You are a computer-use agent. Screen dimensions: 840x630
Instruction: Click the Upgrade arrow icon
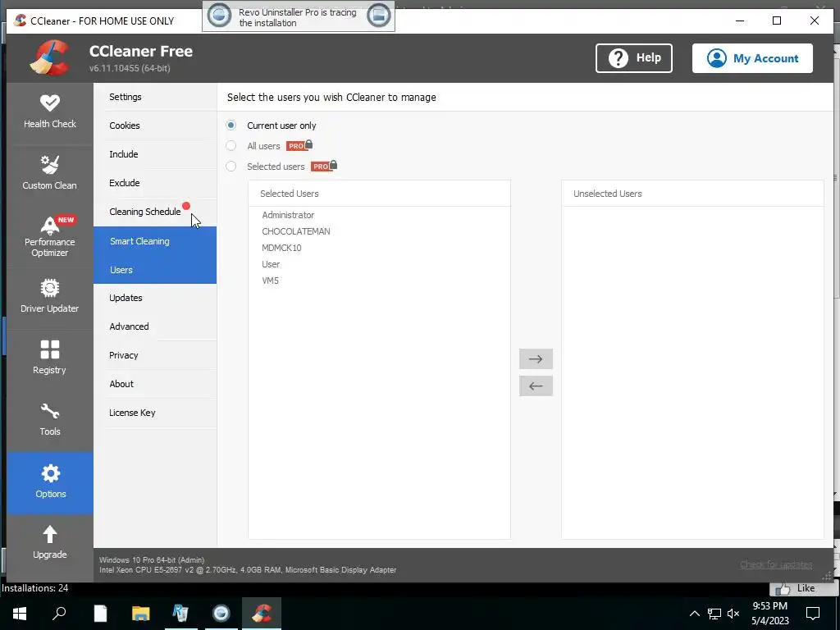click(x=50, y=534)
